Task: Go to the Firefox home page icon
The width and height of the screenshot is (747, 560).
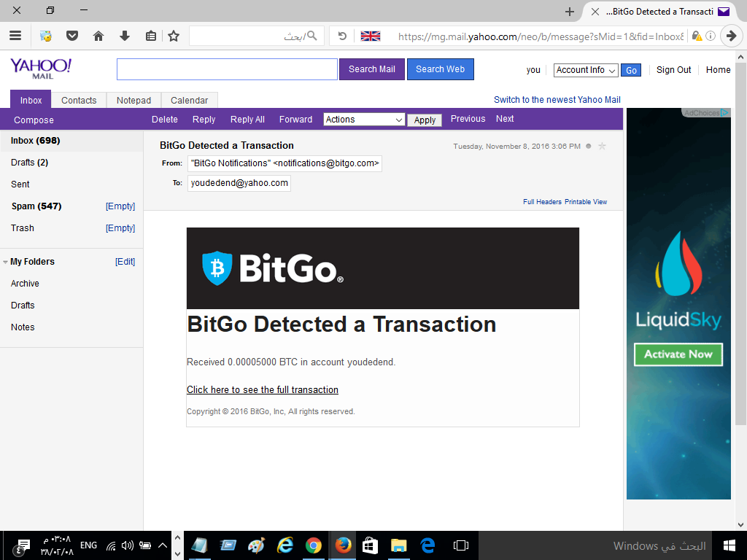Action: tap(98, 36)
